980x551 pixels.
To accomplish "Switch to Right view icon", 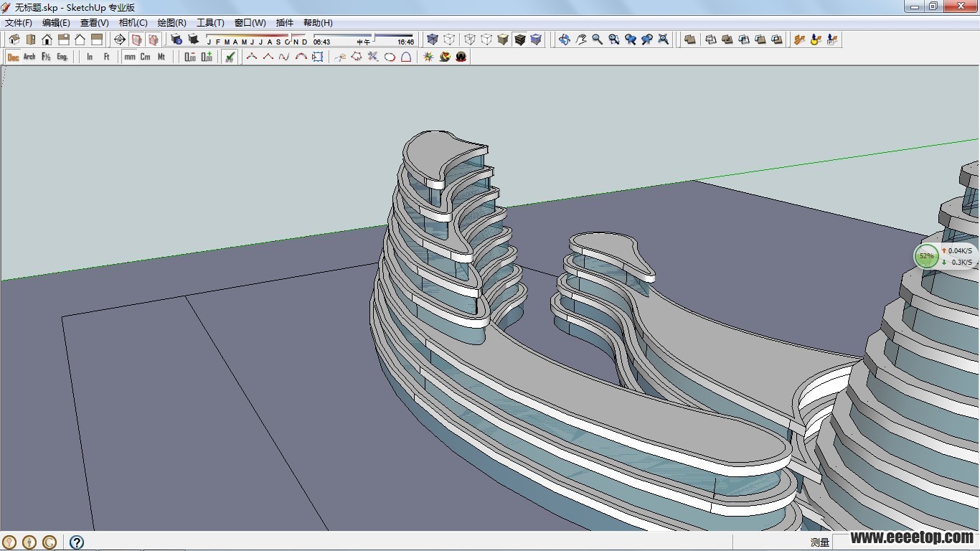I will [x=63, y=39].
